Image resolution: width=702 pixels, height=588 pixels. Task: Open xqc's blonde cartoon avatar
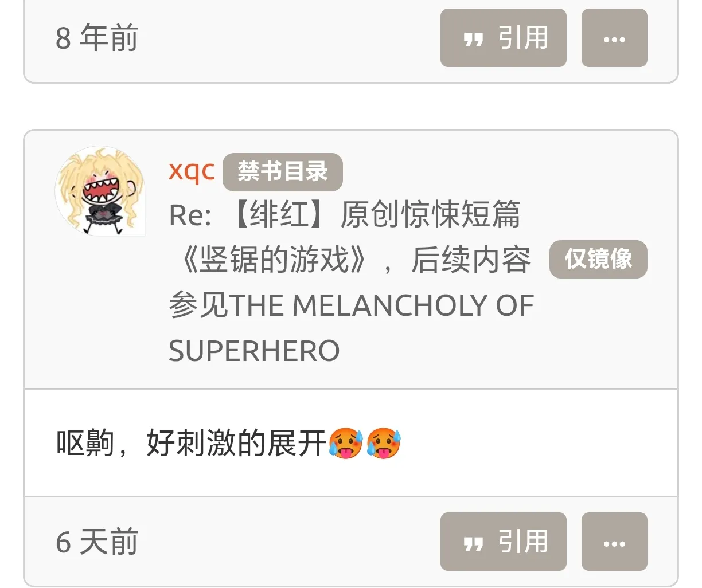tap(100, 191)
